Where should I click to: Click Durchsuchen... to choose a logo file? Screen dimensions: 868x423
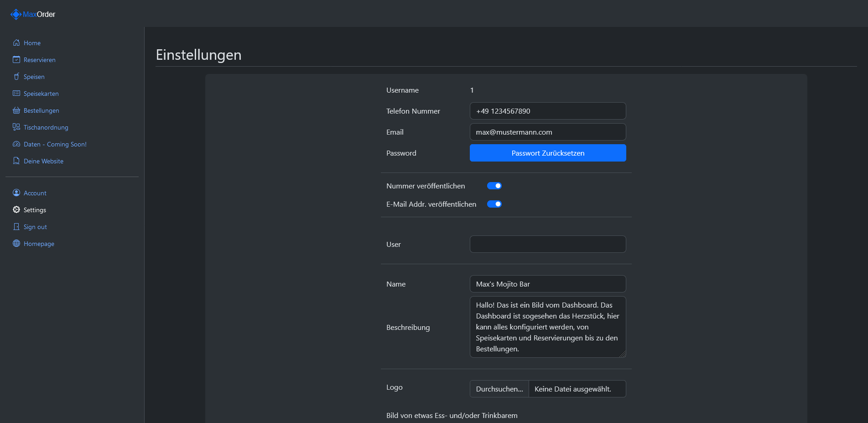coord(499,389)
